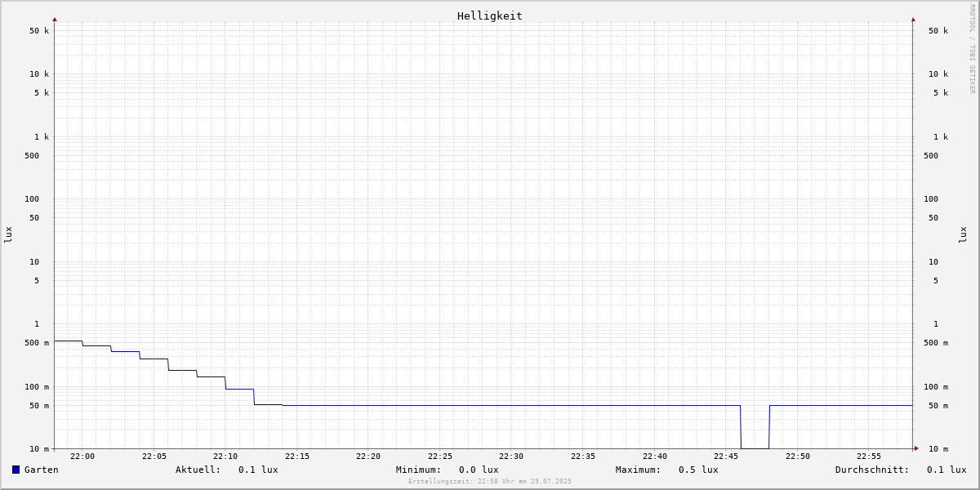Click the 22:10 time axis label
The image size is (980, 490).
pyautogui.click(x=225, y=457)
